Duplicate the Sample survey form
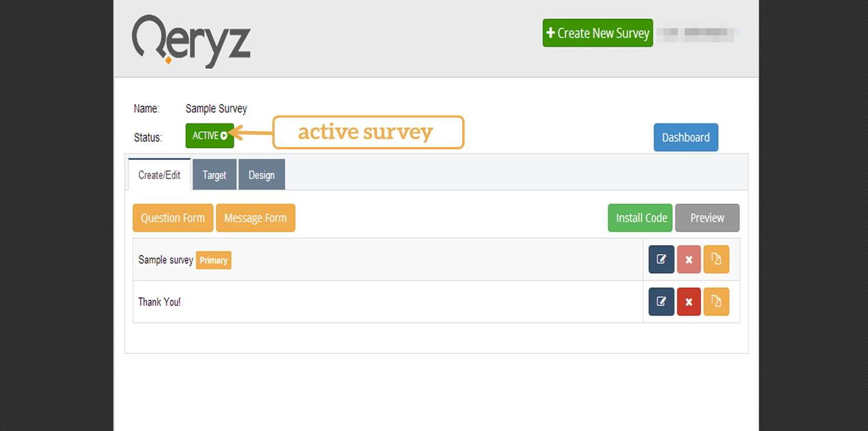This screenshot has width=868, height=431. (x=716, y=259)
